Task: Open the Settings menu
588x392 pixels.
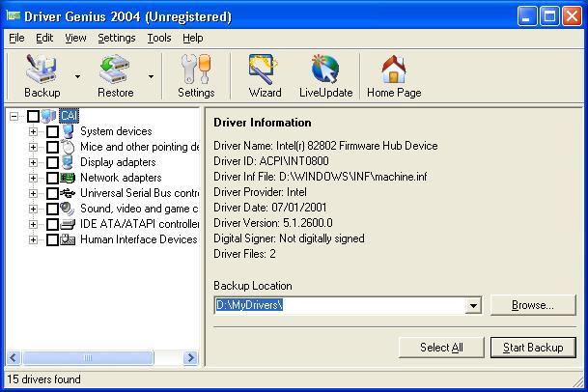Action: click(x=116, y=38)
